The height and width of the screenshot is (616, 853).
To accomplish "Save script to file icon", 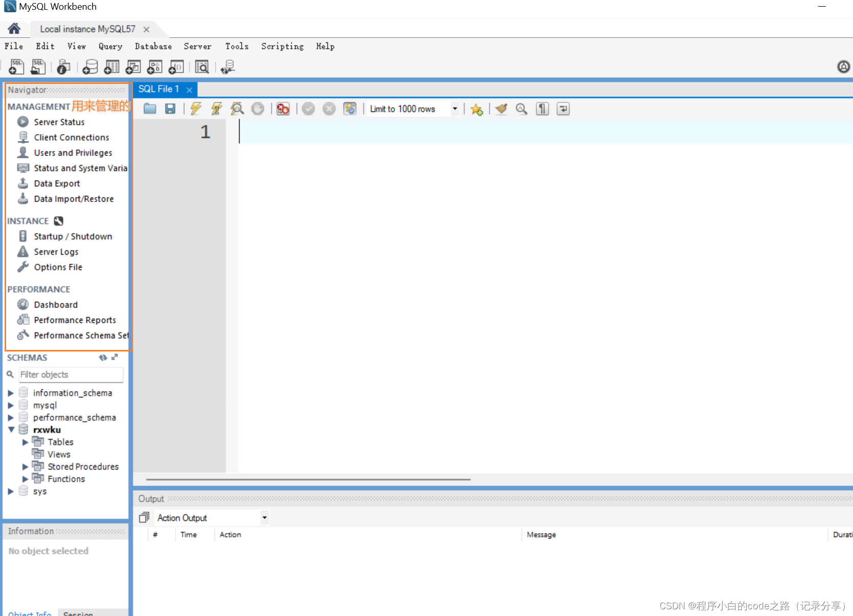I will 170,108.
